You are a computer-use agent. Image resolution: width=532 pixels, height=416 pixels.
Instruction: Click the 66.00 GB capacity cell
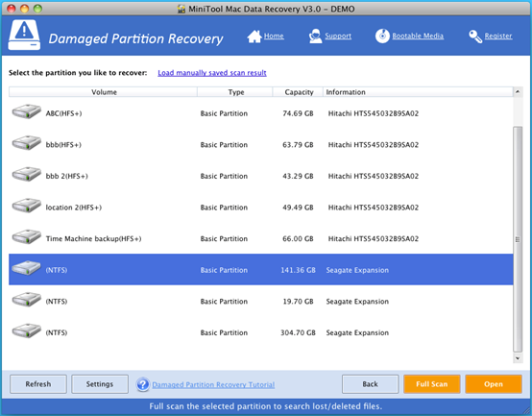point(298,239)
